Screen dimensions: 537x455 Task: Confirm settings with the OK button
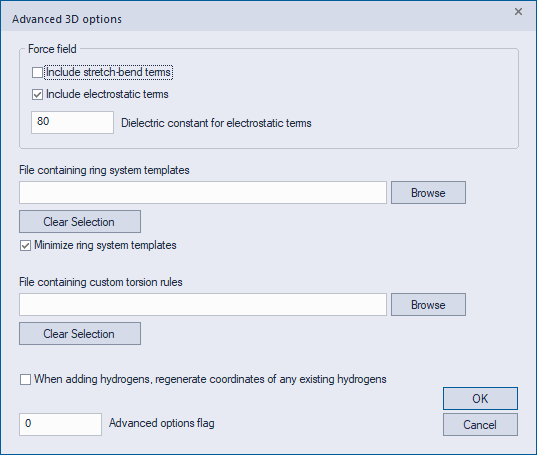480,399
